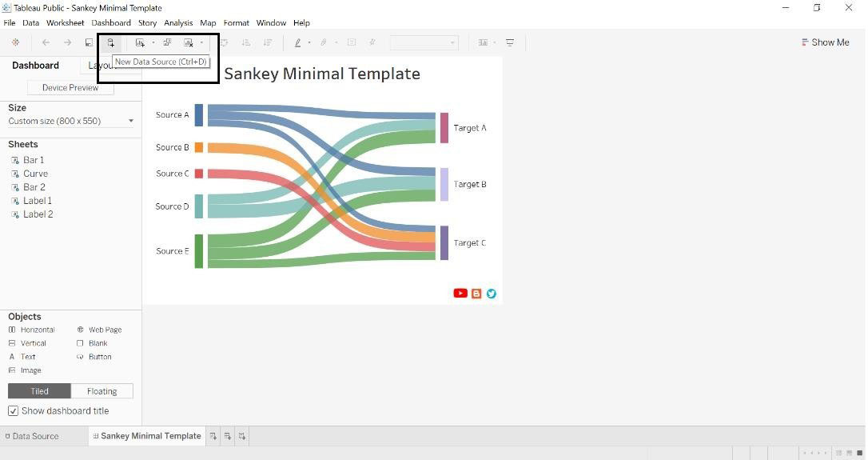Screen dimensions: 868x460
Task: Open the Map menu
Action: click(x=208, y=22)
